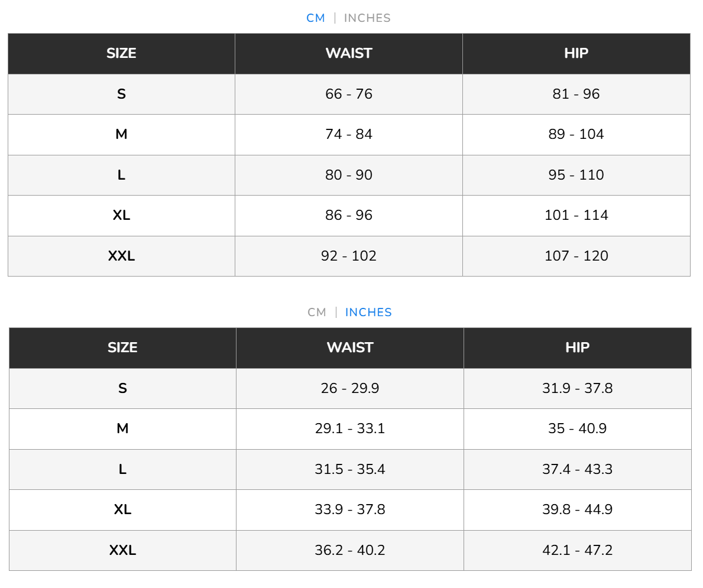
Task: Click the HIP header in the inches table
Action: click(x=577, y=348)
